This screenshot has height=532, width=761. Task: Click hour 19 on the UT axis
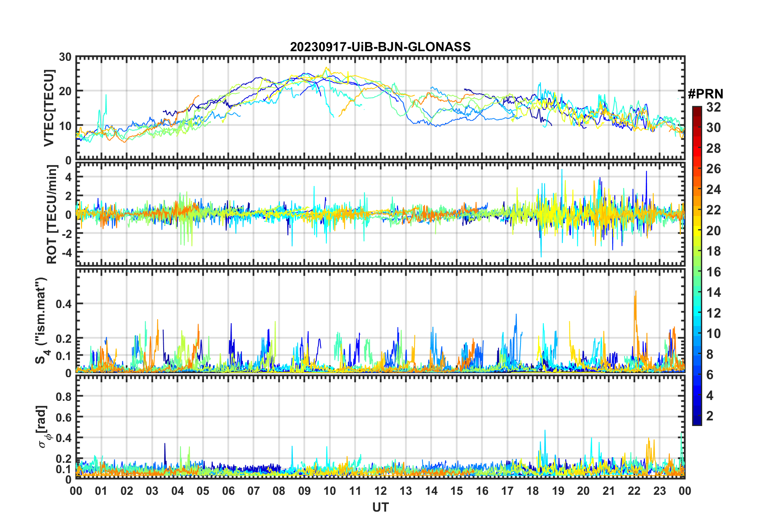(x=558, y=491)
